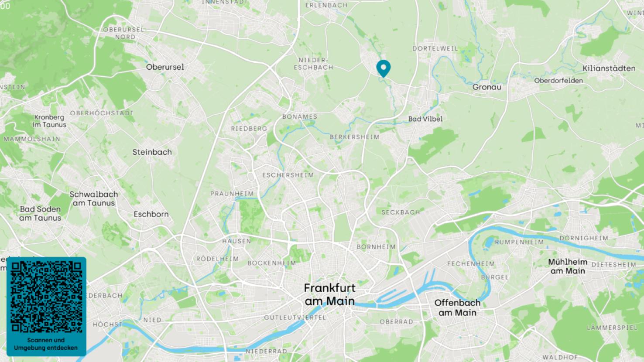Click the Frankfurt am Main city label
This screenshot has height=362, width=644.
(329, 294)
